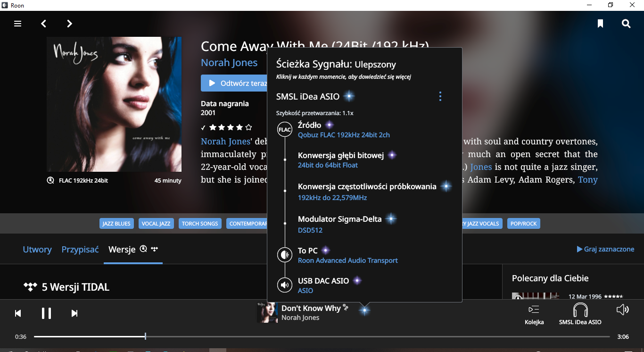Toggle the signal path star in playback bar
Viewport: 644px width, 352px height.
[364, 310]
